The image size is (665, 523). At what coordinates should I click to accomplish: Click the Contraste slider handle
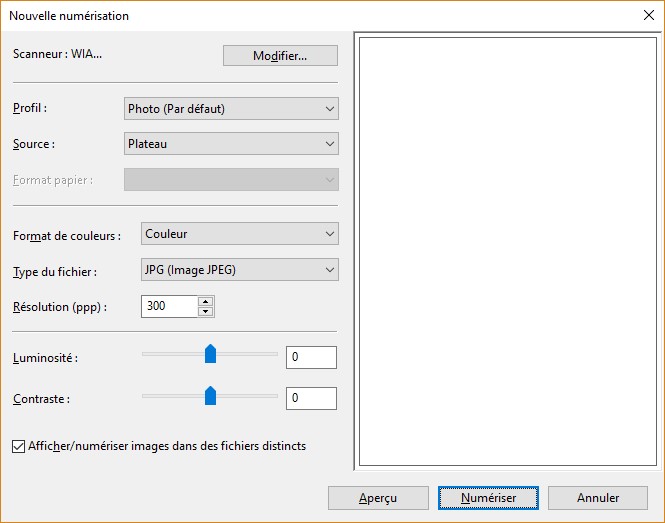pyautogui.click(x=210, y=396)
